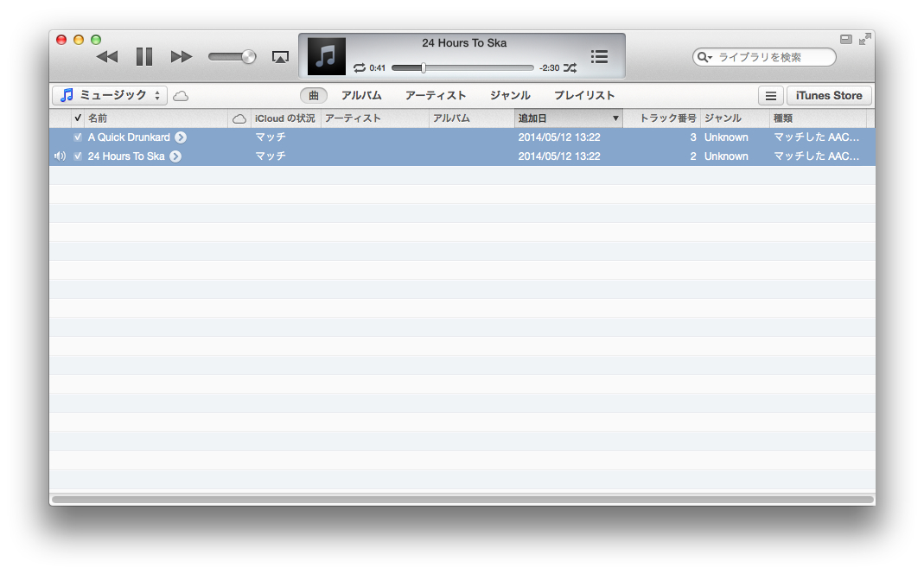Switch to the プレイリスト view tab

click(x=584, y=95)
